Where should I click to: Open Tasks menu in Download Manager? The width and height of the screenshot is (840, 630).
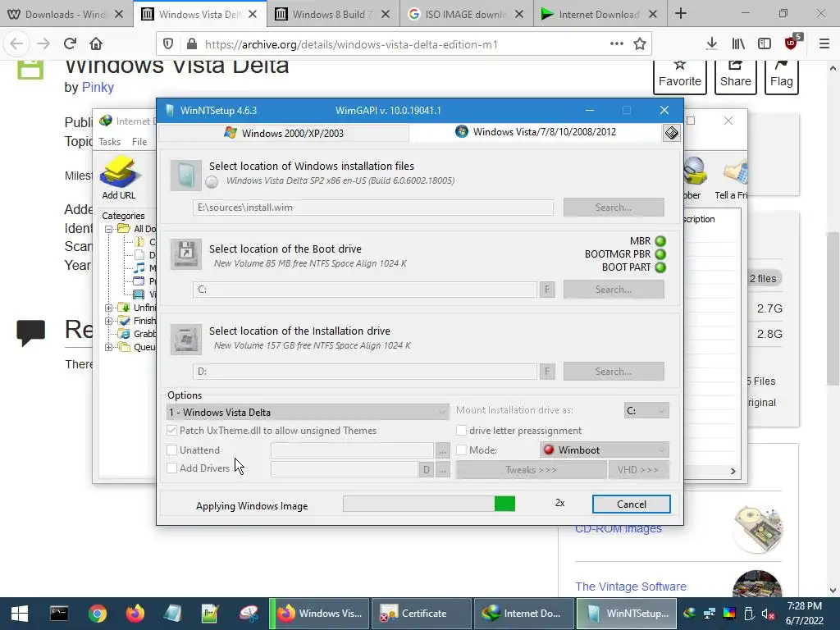[109, 141]
